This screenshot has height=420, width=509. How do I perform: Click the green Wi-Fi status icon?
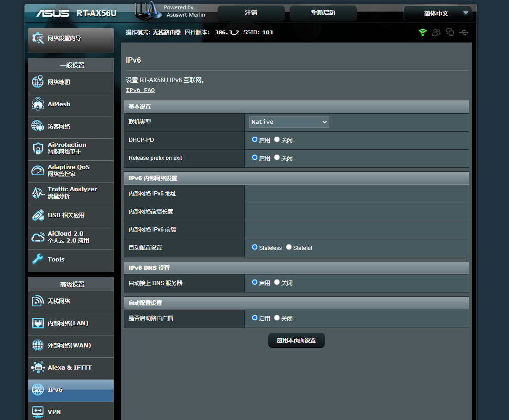click(422, 32)
